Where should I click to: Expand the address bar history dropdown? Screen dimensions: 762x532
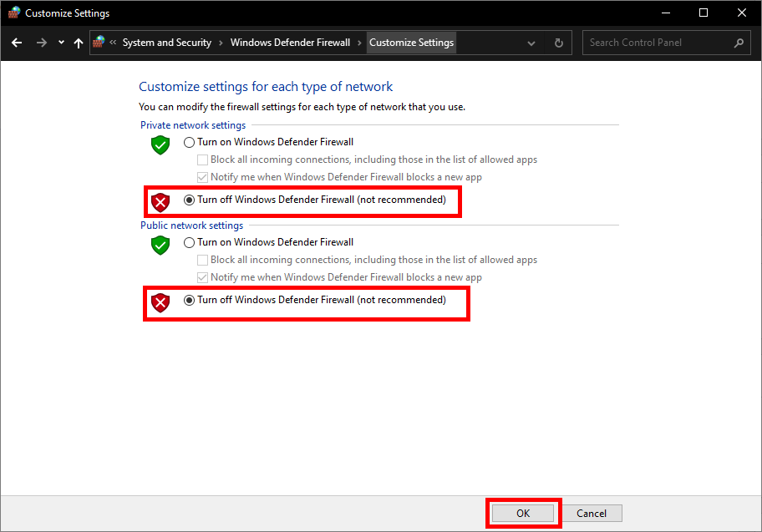tap(532, 43)
